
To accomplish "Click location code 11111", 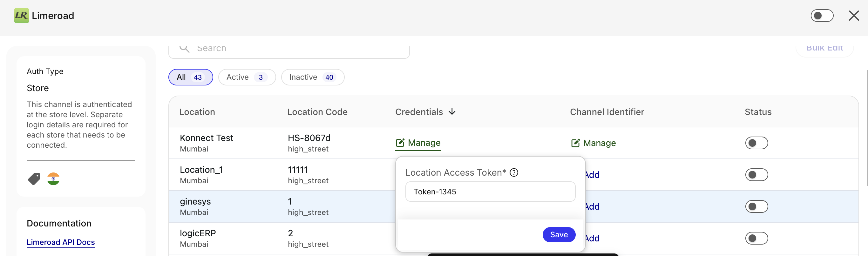I will coord(298,170).
